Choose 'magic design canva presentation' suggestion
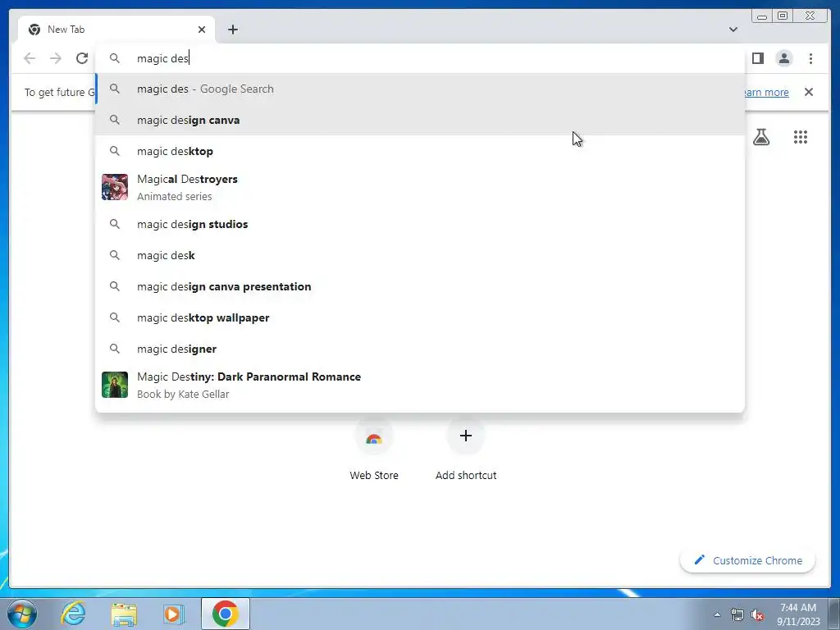 pyautogui.click(x=420, y=286)
